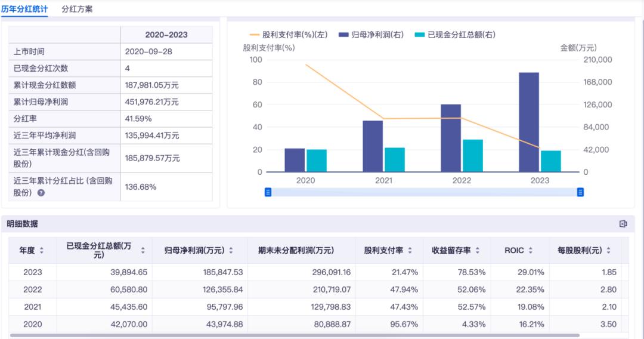
Task: Select the 历年分红统计 tab
Action: coord(24,9)
